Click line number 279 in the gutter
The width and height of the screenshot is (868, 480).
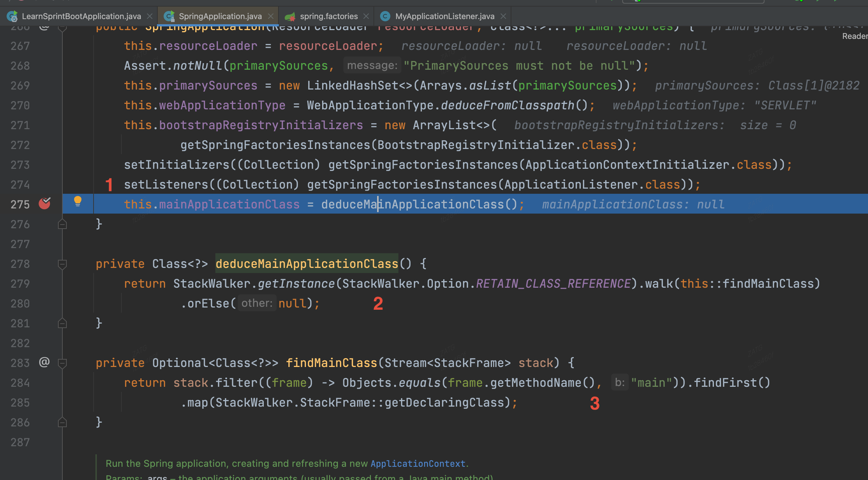(20, 284)
